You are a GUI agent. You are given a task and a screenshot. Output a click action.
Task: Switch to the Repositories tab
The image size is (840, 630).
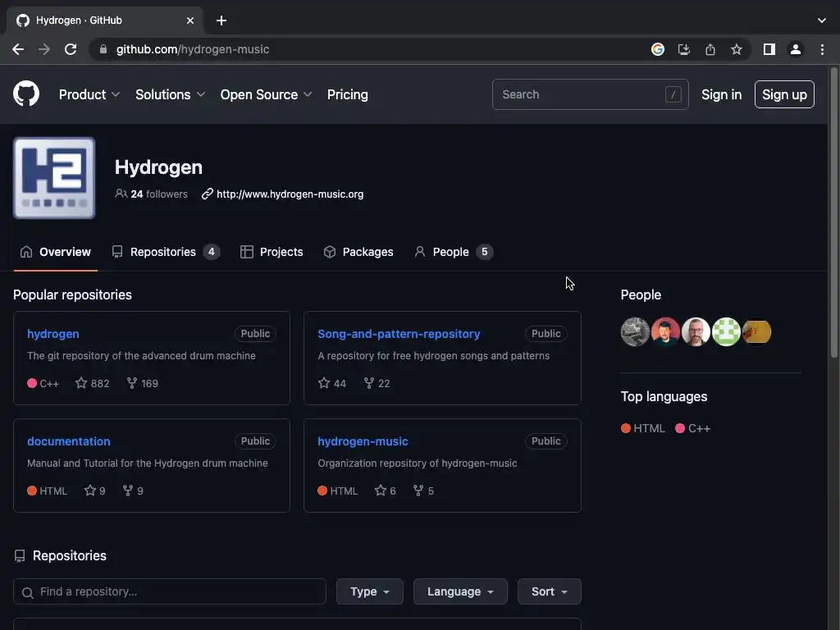(x=166, y=252)
